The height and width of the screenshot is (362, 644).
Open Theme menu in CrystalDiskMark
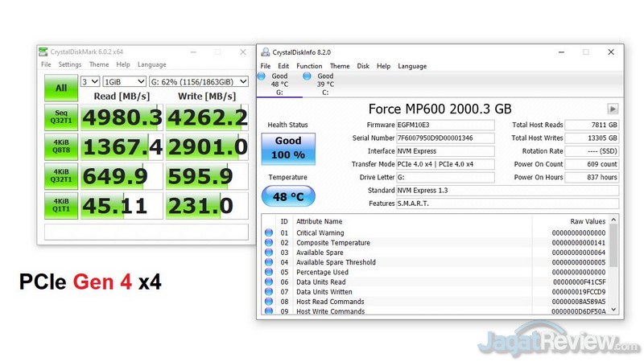[x=99, y=64]
